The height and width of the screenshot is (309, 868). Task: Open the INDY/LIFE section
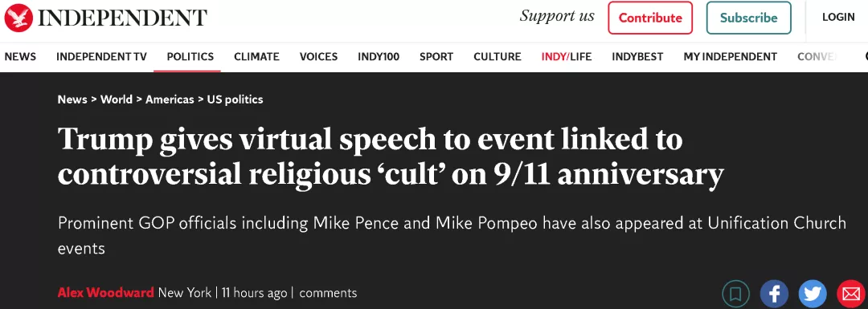pos(567,56)
